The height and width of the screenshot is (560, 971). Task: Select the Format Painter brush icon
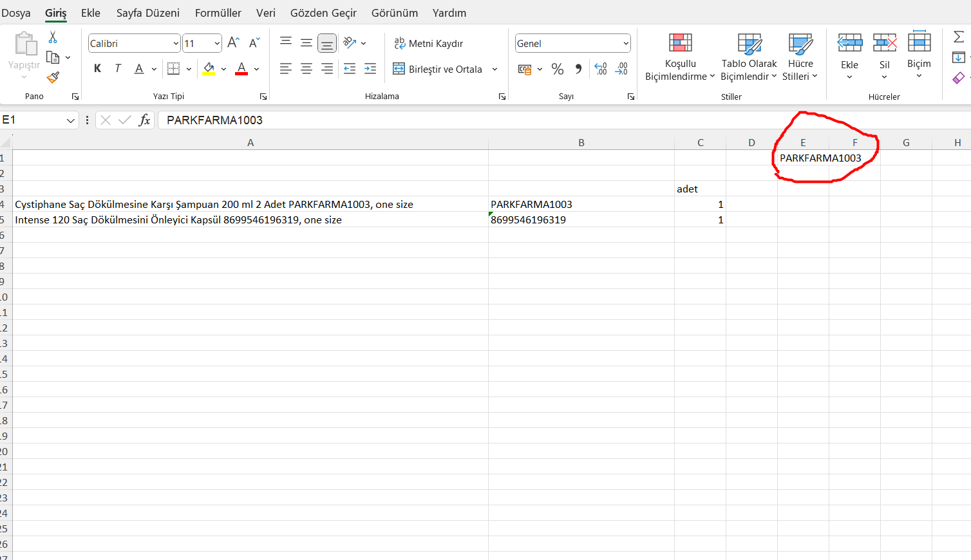point(53,78)
